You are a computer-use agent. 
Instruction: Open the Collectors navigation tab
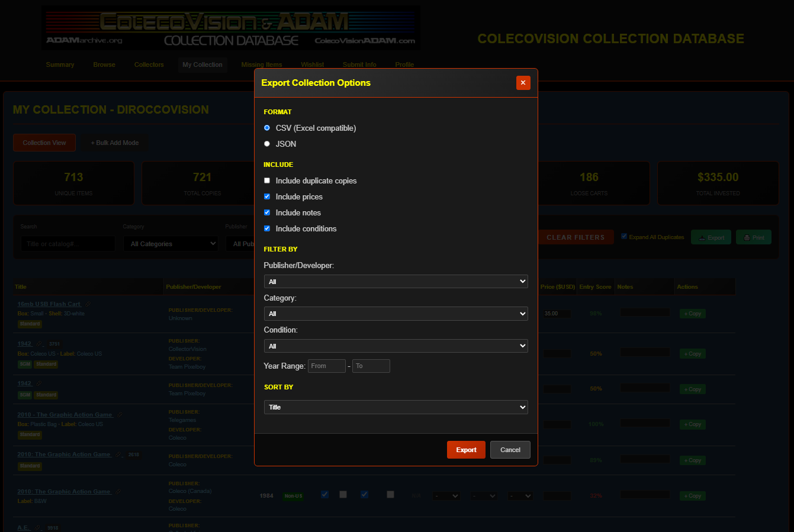coord(149,65)
